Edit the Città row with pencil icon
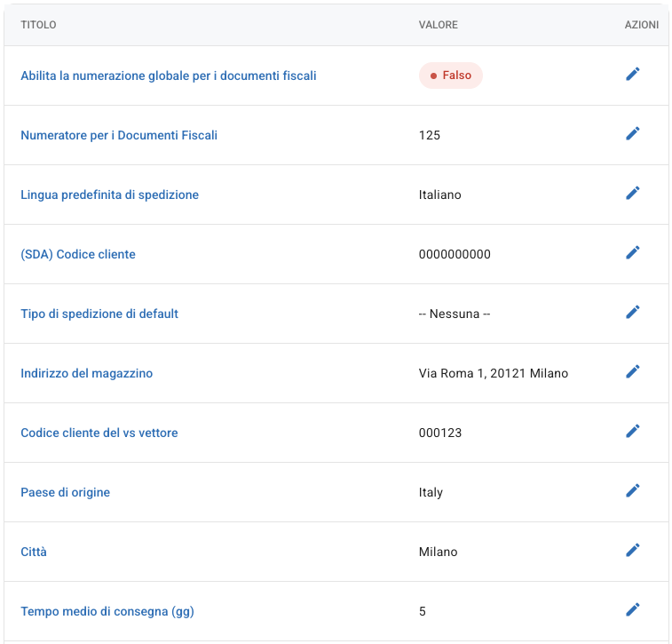Viewport: 672px width, 644px height. coord(633,551)
